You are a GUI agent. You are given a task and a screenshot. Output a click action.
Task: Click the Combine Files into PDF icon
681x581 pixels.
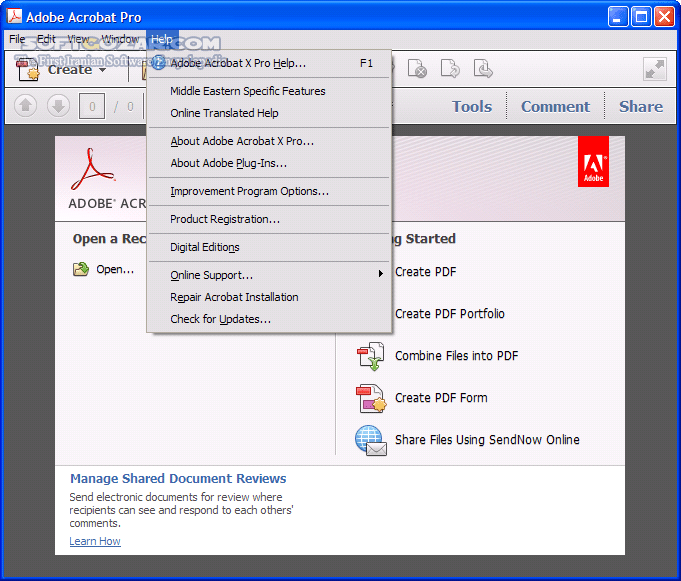coord(370,356)
